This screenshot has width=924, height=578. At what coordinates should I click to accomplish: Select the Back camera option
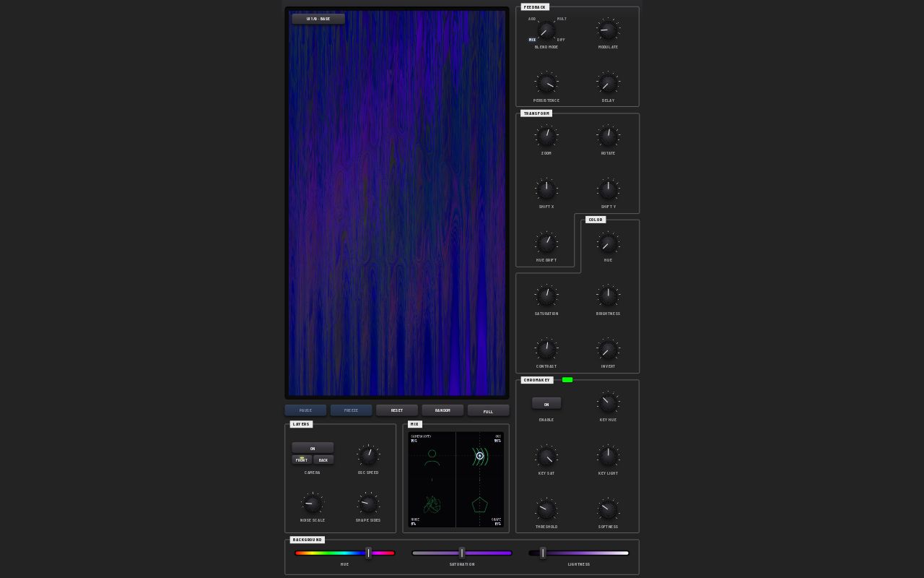click(x=323, y=460)
